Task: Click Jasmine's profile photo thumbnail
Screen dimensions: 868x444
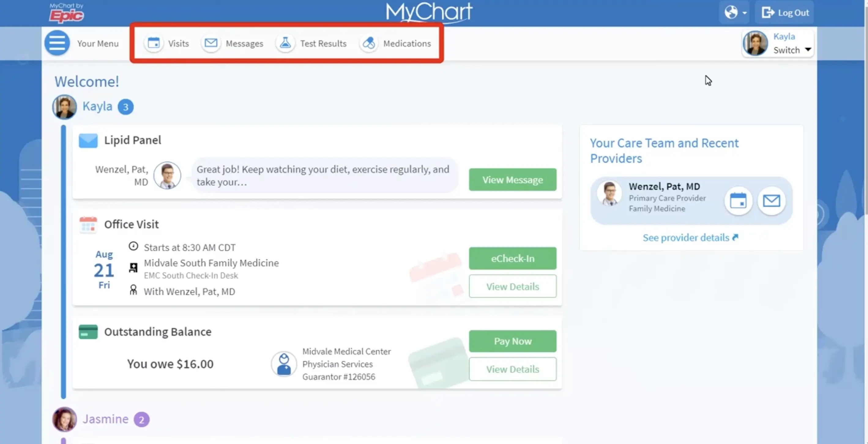Action: pyautogui.click(x=64, y=419)
